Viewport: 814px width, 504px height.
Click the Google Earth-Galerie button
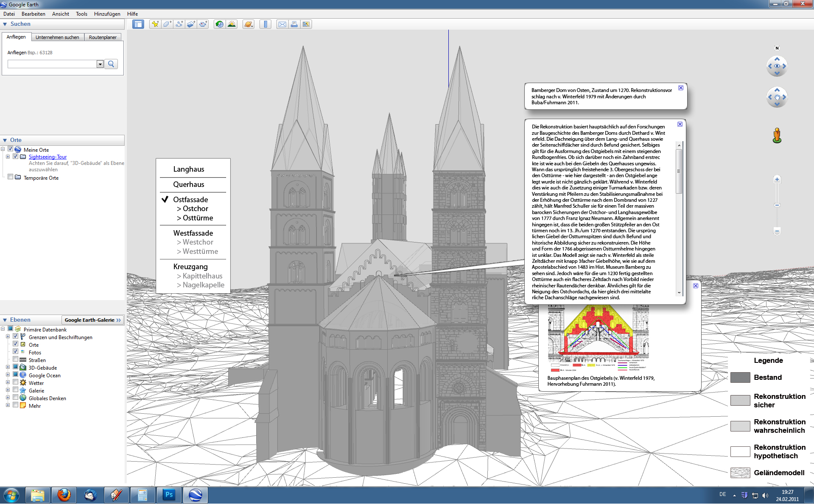tap(92, 320)
